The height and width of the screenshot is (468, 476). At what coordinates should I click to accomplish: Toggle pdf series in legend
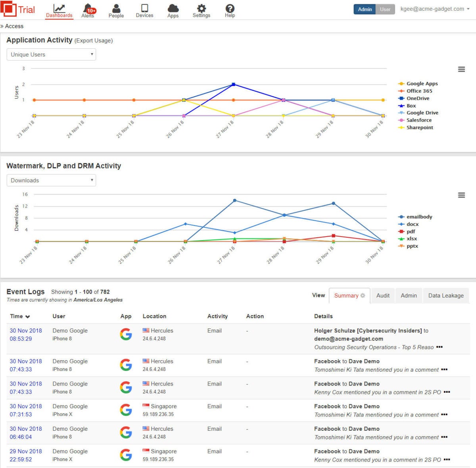tap(407, 231)
